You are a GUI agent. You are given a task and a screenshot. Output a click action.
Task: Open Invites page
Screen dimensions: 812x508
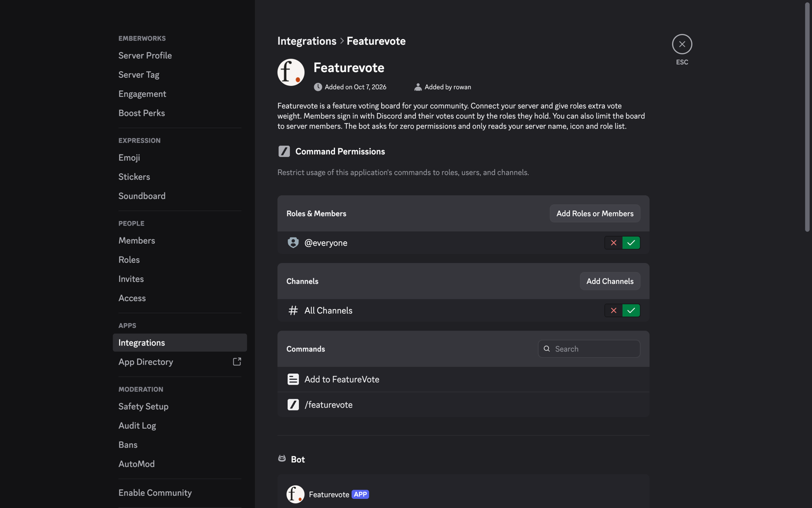180,279
